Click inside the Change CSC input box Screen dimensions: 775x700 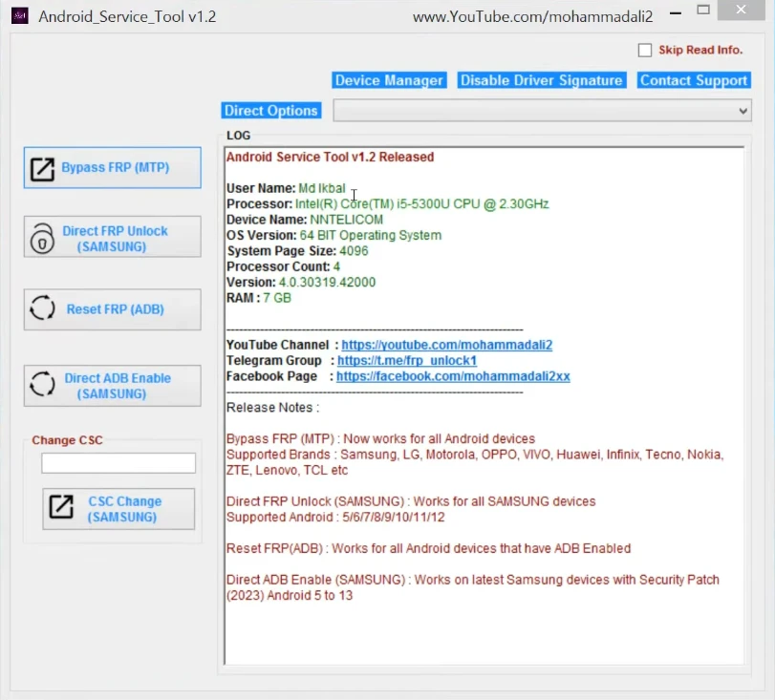click(x=118, y=462)
